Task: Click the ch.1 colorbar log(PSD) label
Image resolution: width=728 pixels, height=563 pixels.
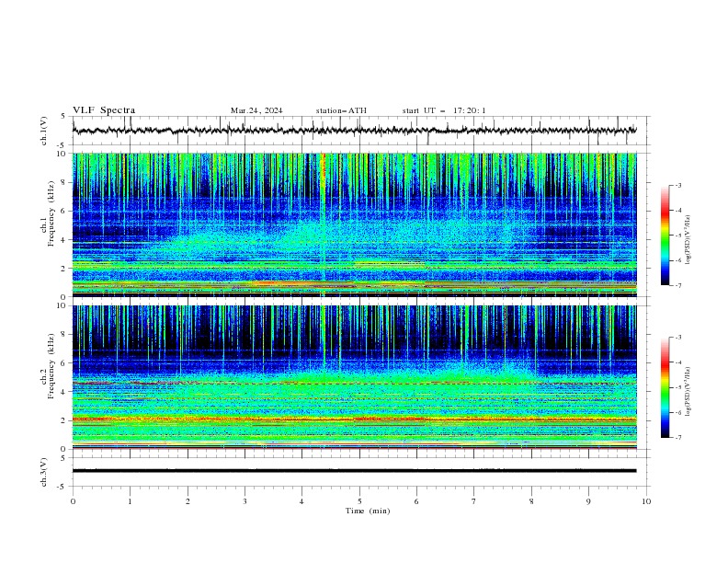Action: (x=688, y=240)
